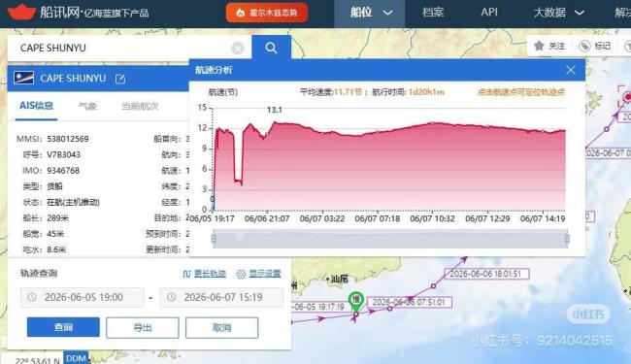The height and width of the screenshot is (364, 631).
Task: Click the MMSI value 538012569
Action: click(68, 139)
